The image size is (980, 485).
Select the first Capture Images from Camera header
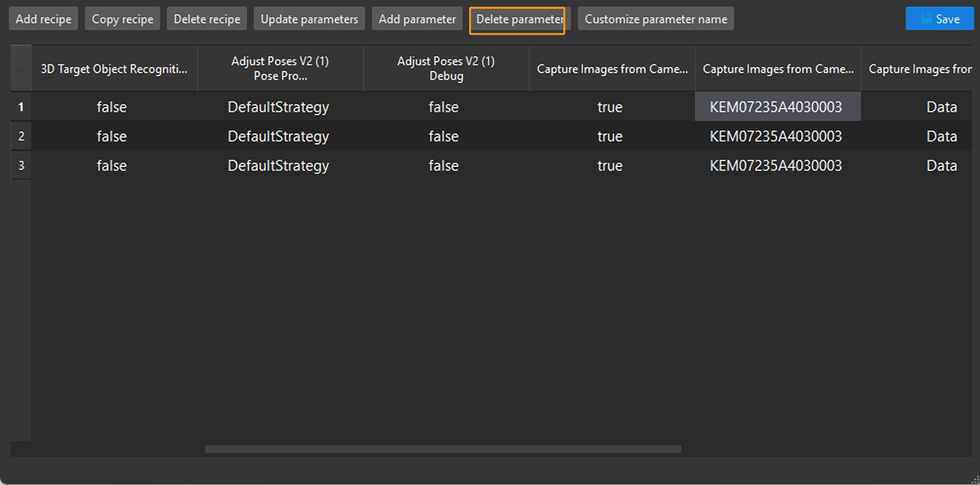point(611,68)
